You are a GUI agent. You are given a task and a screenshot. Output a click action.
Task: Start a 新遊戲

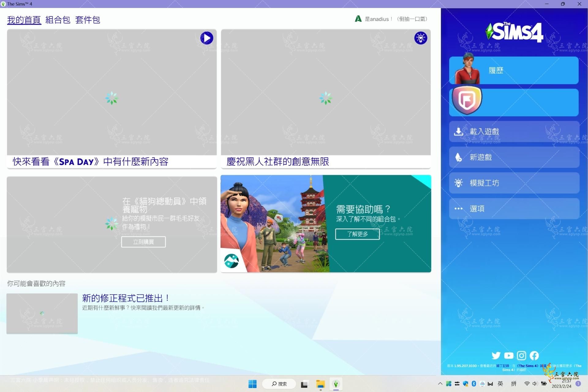pos(514,157)
